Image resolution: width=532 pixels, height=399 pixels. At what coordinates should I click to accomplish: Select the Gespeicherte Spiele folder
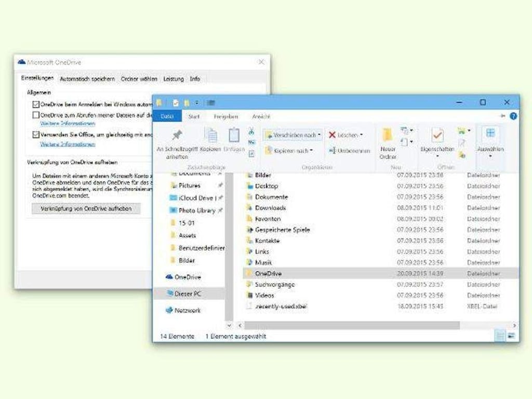pos(282,230)
